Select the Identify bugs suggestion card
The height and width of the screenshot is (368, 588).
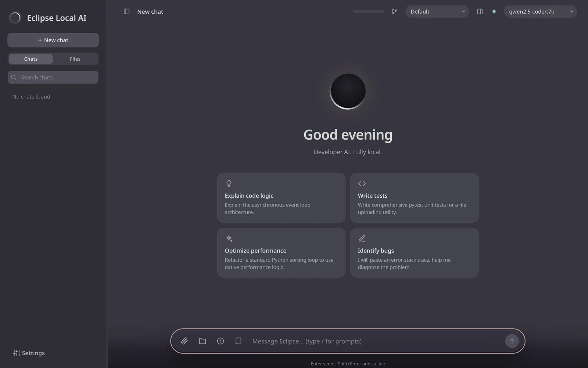[414, 253]
